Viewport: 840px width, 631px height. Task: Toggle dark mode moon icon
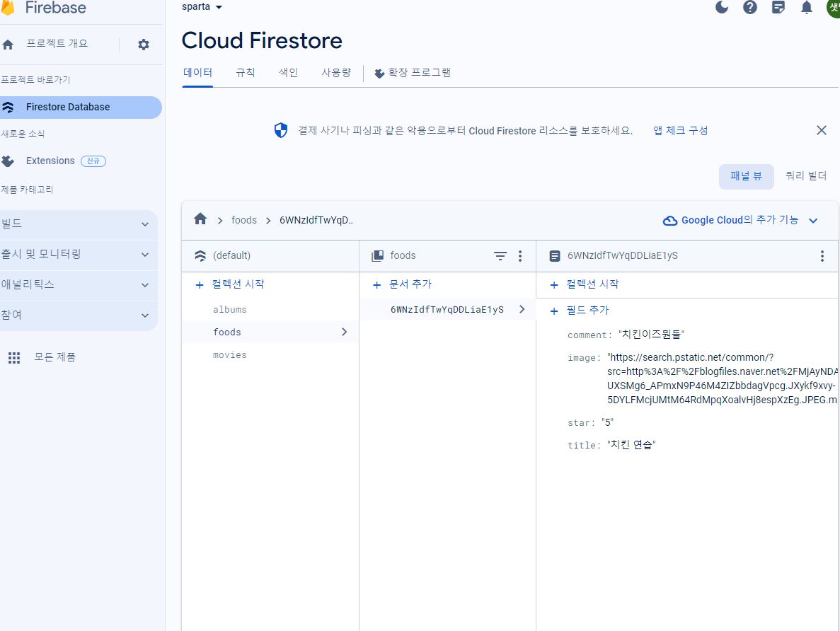click(722, 7)
